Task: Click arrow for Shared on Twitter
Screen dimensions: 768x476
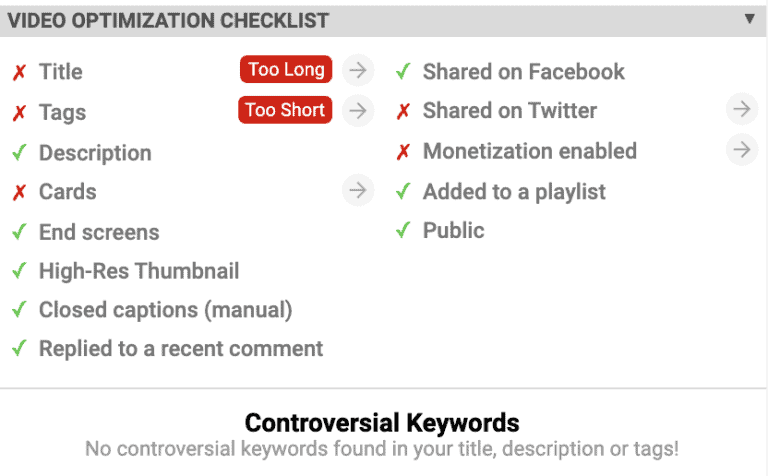Action: tap(742, 109)
